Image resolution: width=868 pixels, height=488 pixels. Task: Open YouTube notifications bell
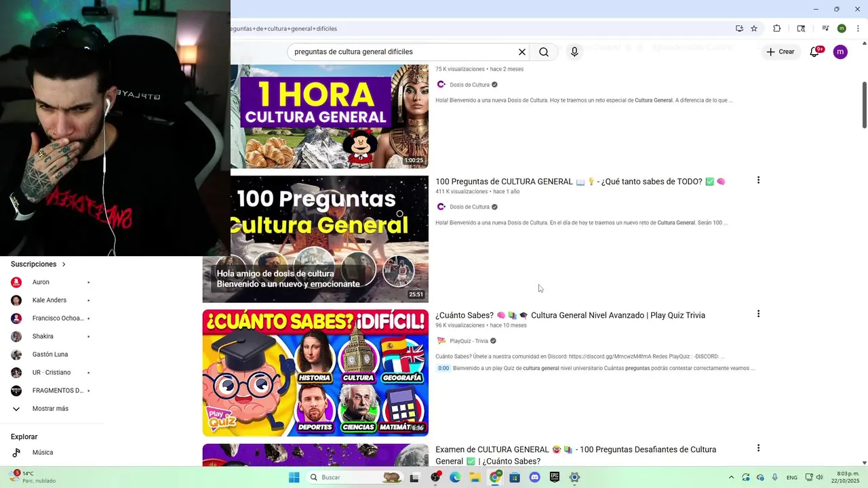815,52
